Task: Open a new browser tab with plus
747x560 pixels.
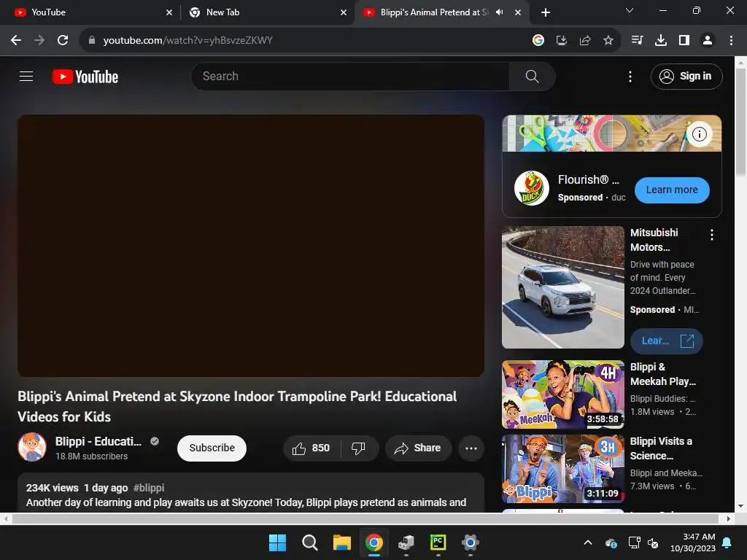Action: point(546,12)
